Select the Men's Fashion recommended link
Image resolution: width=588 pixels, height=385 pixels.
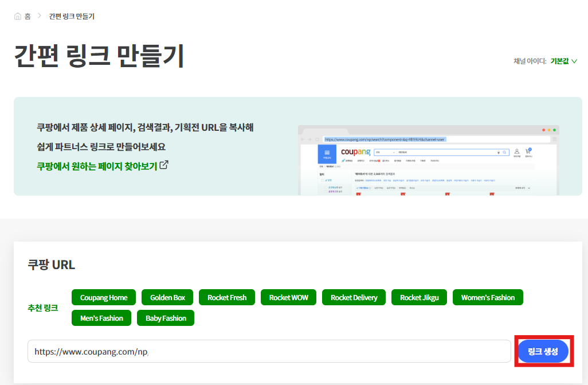click(x=101, y=318)
